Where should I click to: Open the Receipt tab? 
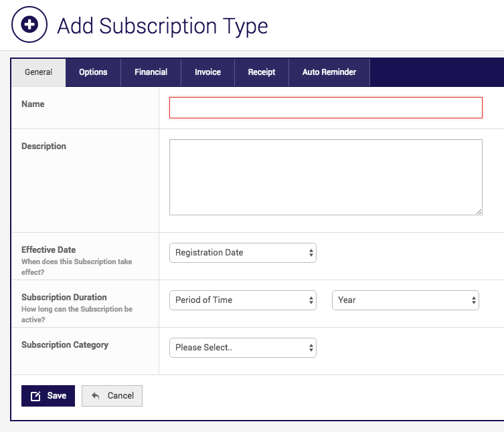pyautogui.click(x=262, y=72)
